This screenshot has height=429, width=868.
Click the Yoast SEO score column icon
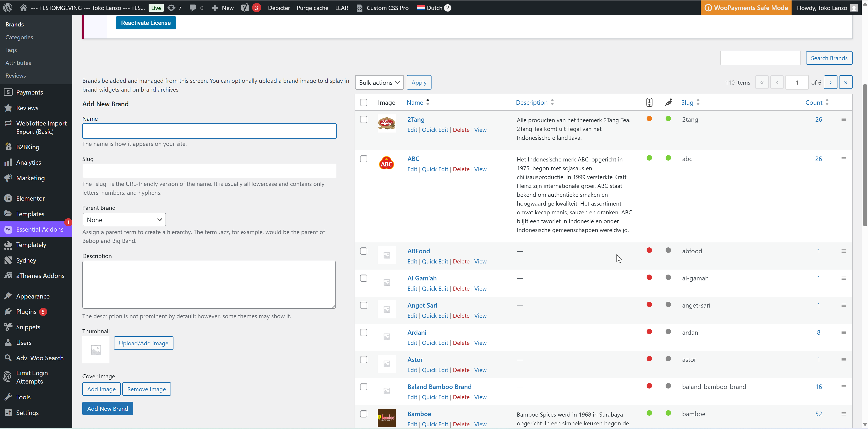coord(649,102)
